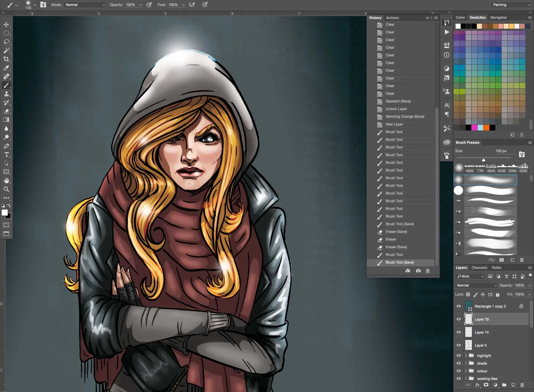Expand the highlight layer group
534x392 pixels.
coord(466,356)
